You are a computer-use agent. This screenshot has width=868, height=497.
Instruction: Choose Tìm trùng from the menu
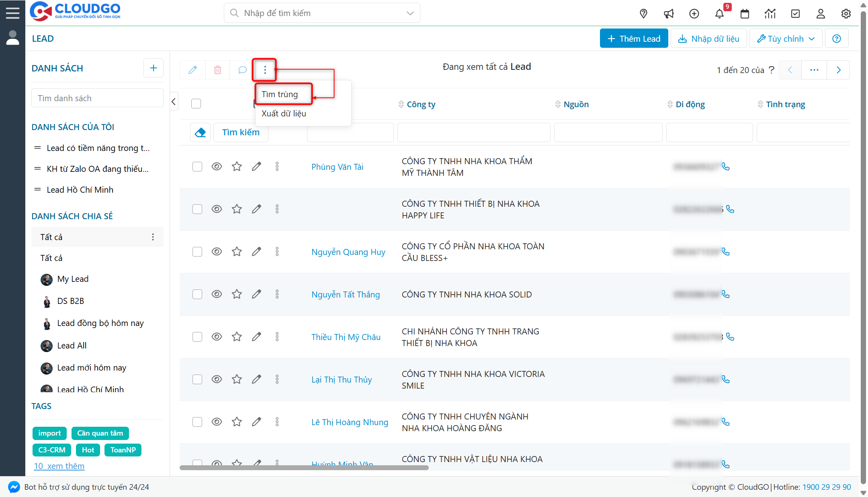(x=280, y=94)
